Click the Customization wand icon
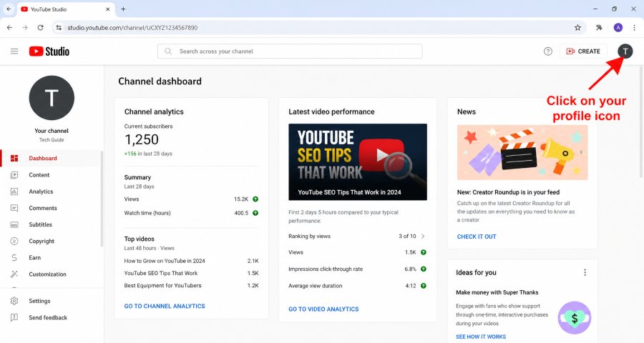This screenshot has width=644, height=343. pyautogui.click(x=14, y=274)
